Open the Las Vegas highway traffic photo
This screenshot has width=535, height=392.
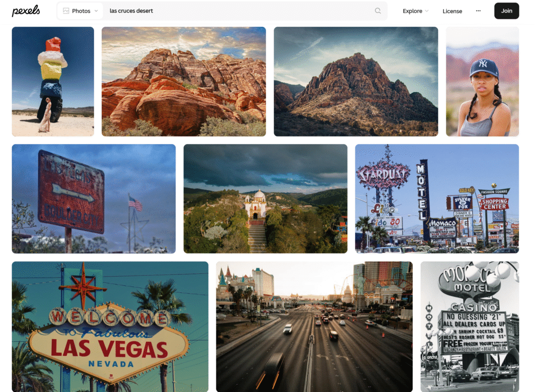314,327
